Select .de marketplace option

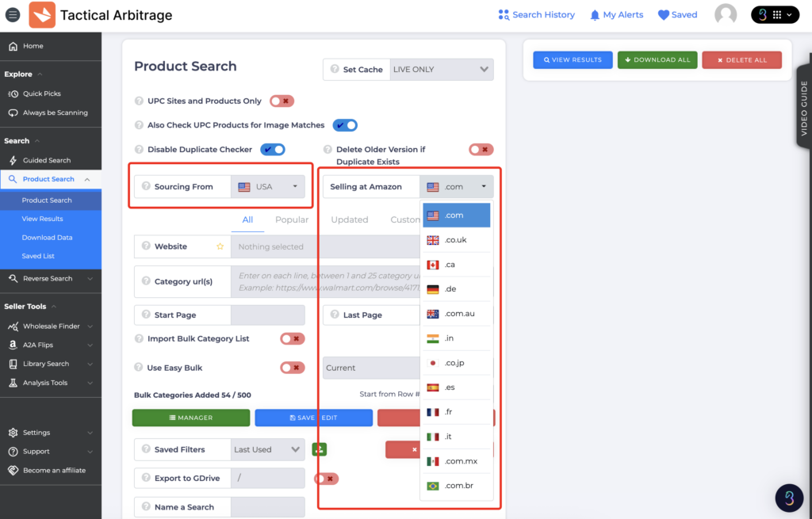(456, 288)
